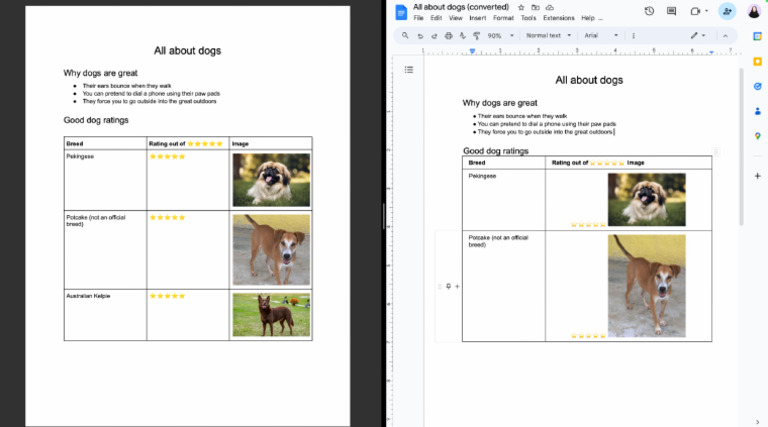
Task: Click 'Why dogs are great' heading in Docs
Action: point(500,103)
